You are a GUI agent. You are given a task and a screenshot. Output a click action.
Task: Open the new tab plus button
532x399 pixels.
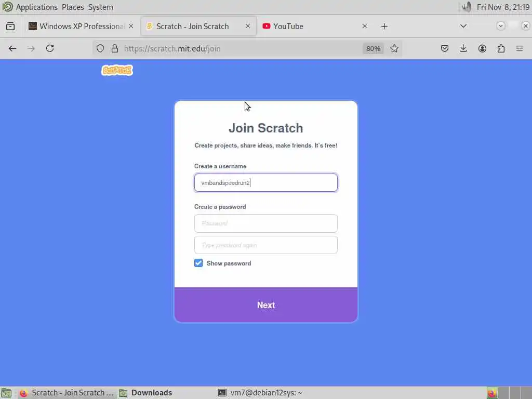(x=384, y=26)
